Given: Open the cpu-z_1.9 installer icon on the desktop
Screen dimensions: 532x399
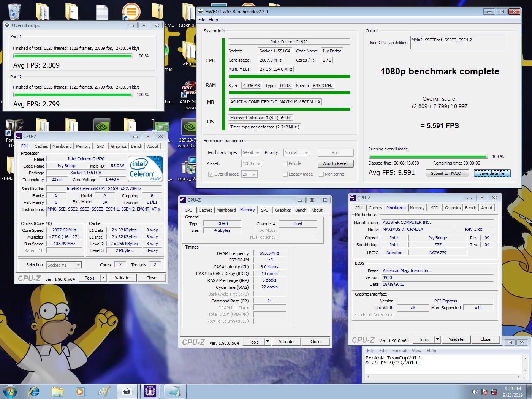Looking at the screenshot, I should 188,168.
